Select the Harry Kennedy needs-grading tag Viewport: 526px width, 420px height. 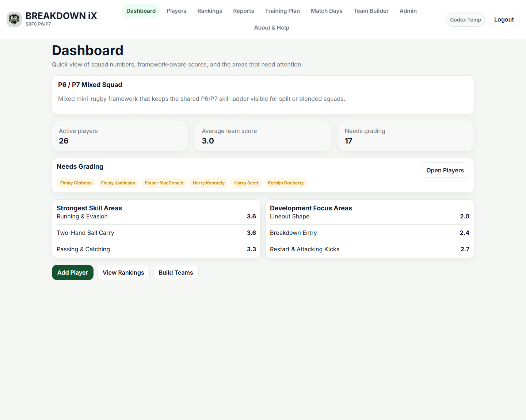[209, 183]
